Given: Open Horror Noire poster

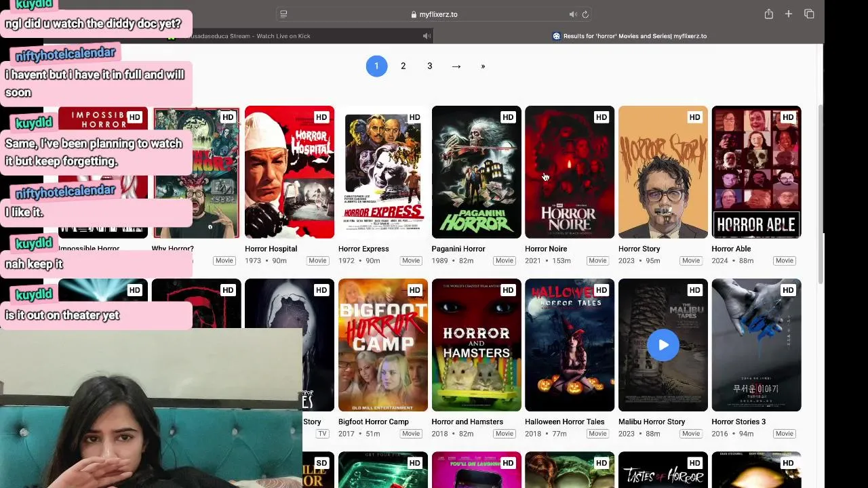Looking at the screenshot, I should (570, 172).
